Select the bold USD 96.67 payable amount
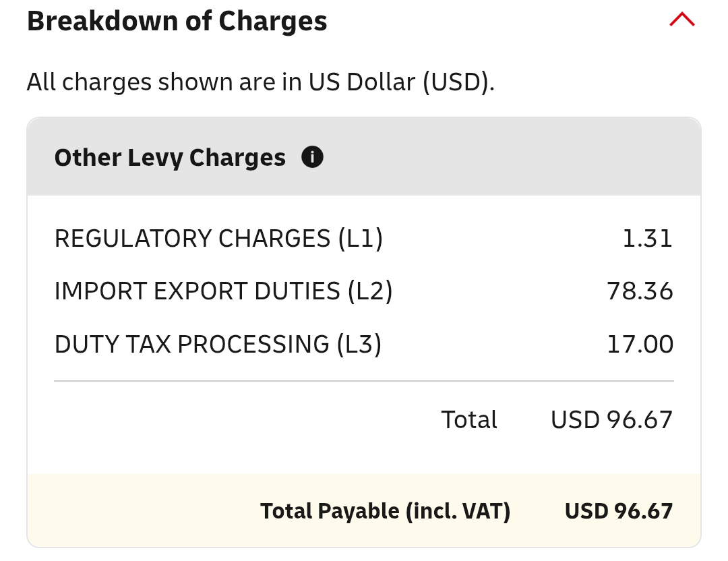The image size is (728, 561). (x=618, y=511)
